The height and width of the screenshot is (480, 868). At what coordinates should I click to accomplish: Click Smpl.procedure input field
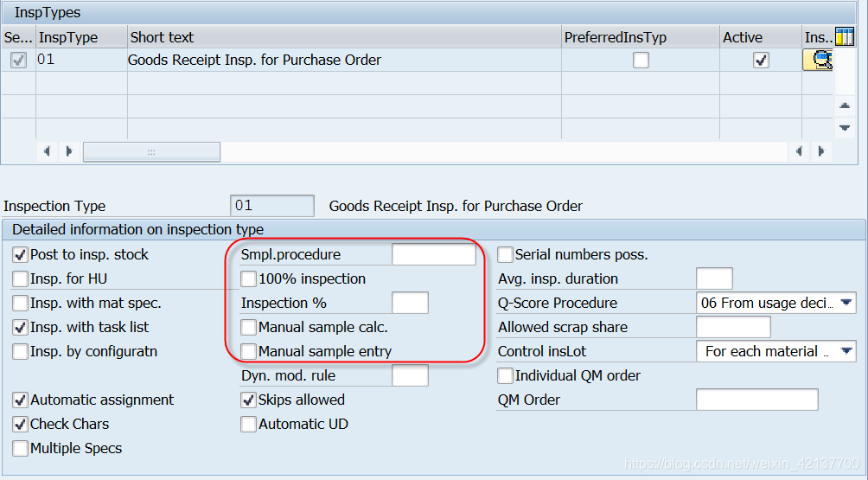tap(434, 254)
